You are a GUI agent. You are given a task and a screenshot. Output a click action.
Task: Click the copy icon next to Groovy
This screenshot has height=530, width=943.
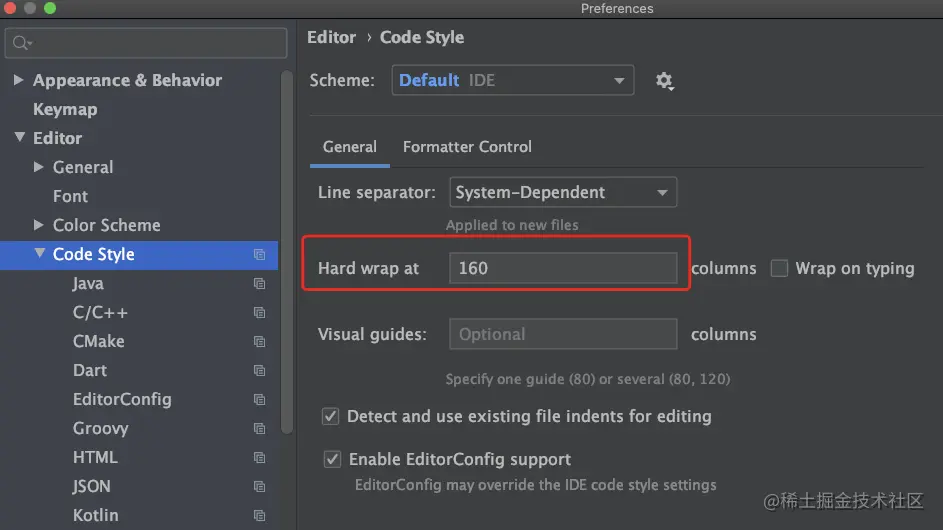point(260,429)
